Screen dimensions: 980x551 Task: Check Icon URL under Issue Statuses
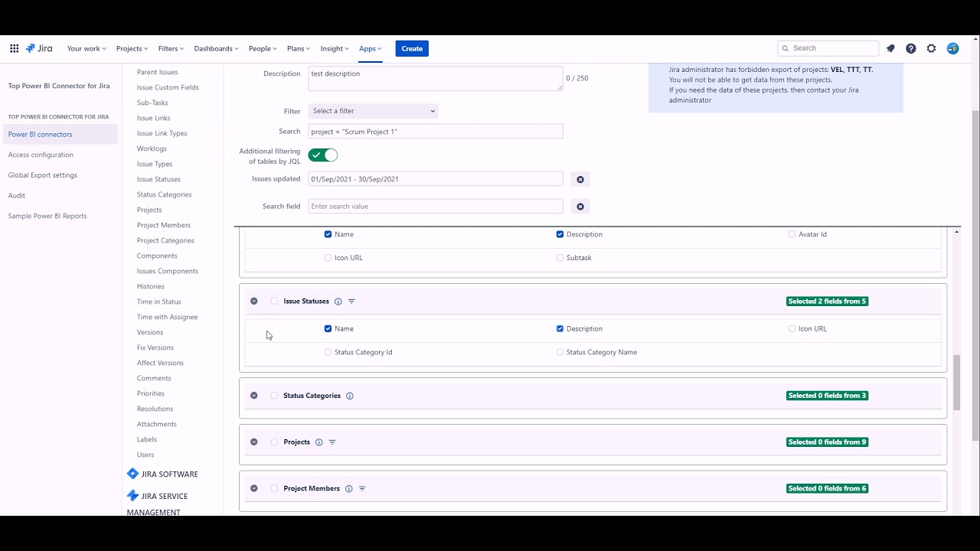(x=792, y=329)
